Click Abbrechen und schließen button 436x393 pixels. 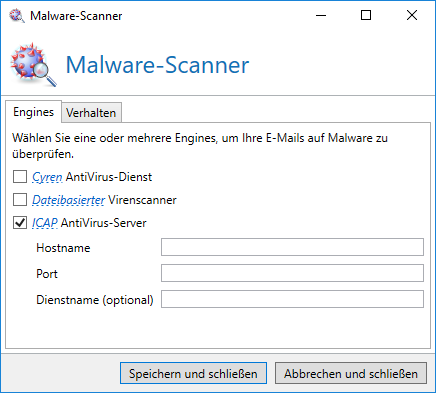click(x=351, y=373)
